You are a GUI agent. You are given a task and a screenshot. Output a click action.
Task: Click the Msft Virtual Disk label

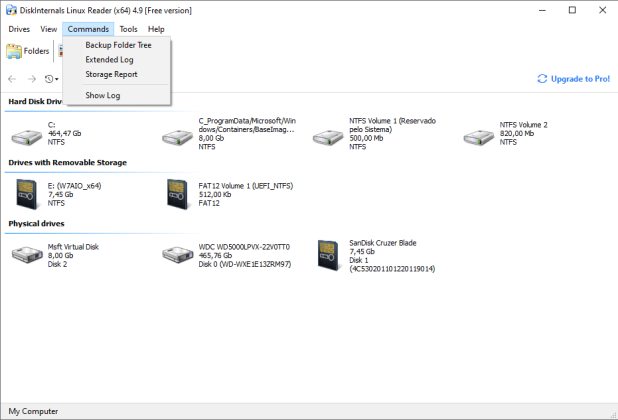[73, 247]
